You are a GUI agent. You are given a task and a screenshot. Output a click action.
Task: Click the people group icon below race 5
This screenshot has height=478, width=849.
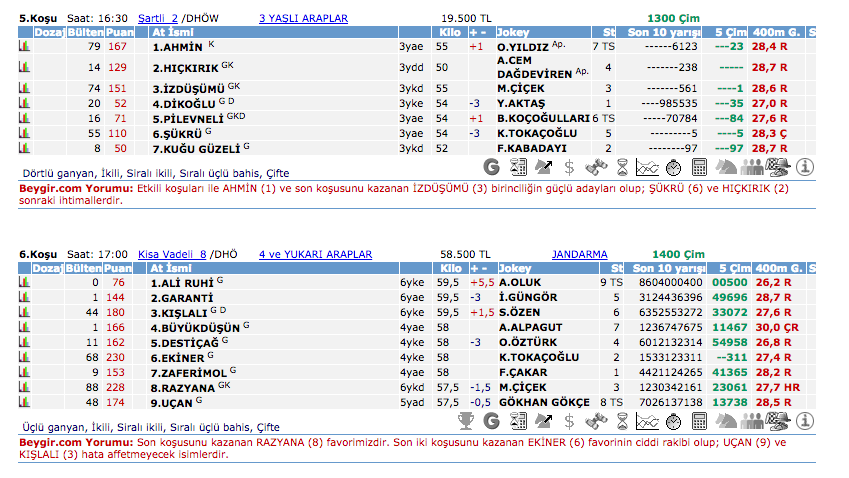[x=751, y=166]
